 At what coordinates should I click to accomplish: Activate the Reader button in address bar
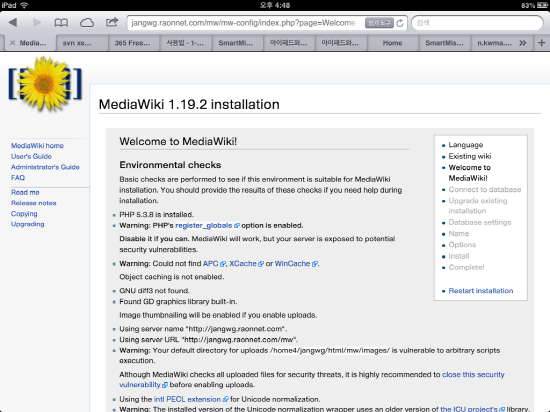click(x=379, y=23)
